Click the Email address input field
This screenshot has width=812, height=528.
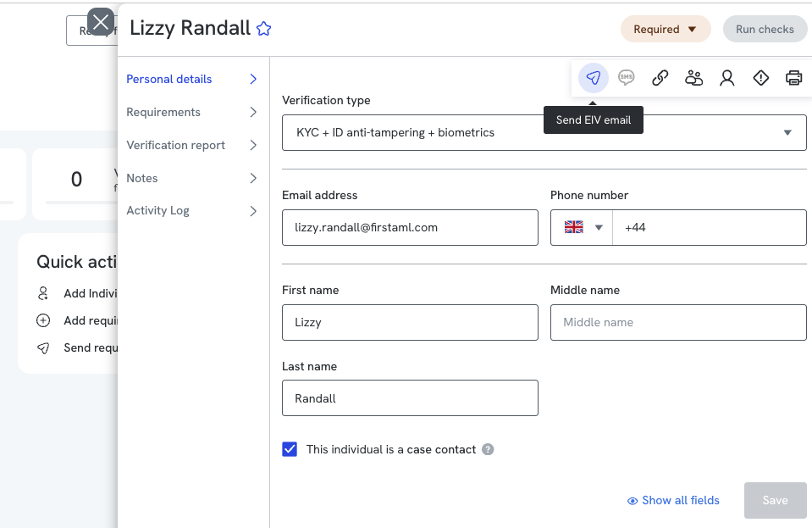click(x=410, y=227)
